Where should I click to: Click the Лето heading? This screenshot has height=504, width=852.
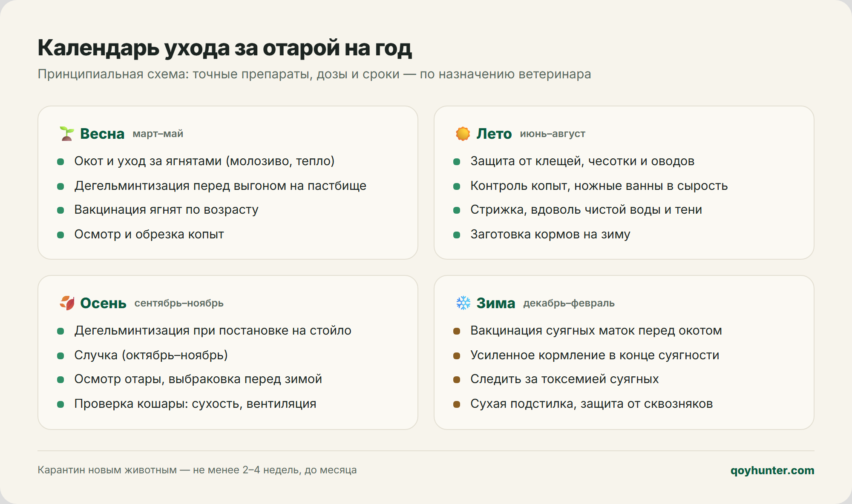tap(494, 134)
